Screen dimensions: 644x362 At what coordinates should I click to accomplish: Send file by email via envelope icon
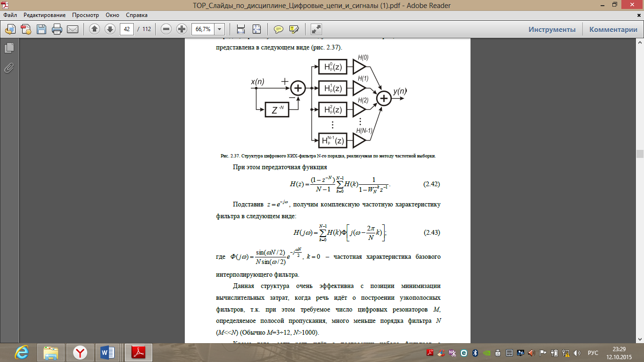click(73, 29)
